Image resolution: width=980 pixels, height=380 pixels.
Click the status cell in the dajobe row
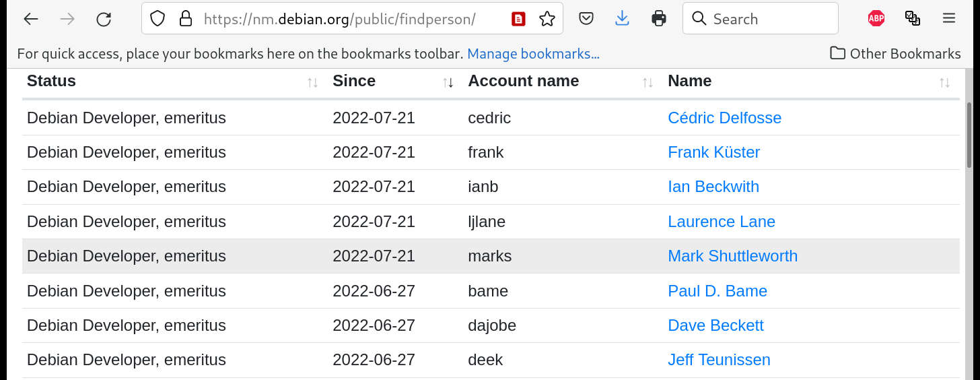point(127,325)
